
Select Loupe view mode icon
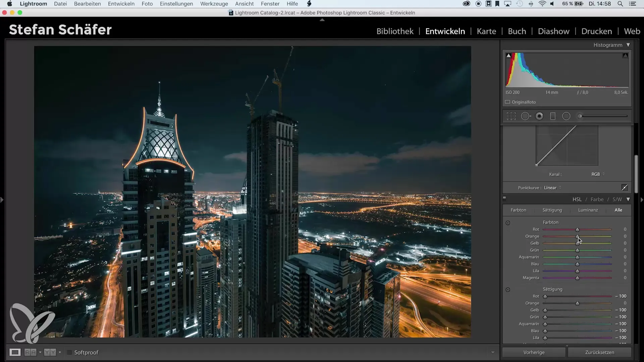(15, 352)
